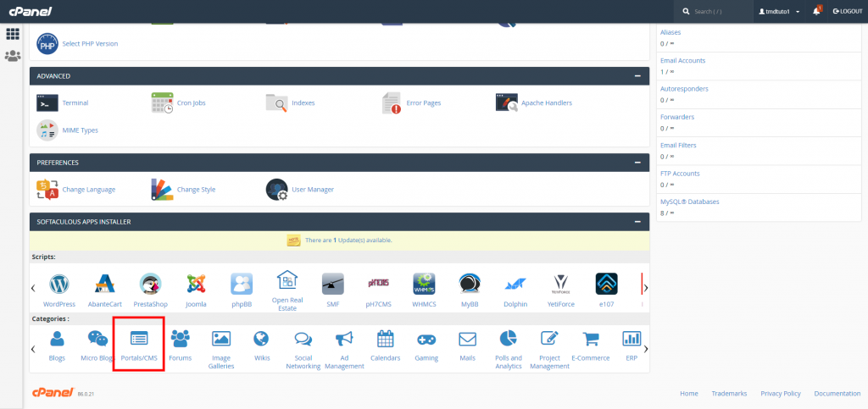Open the Terminal icon in Advanced
This screenshot has width=868, height=409.
[x=47, y=103]
